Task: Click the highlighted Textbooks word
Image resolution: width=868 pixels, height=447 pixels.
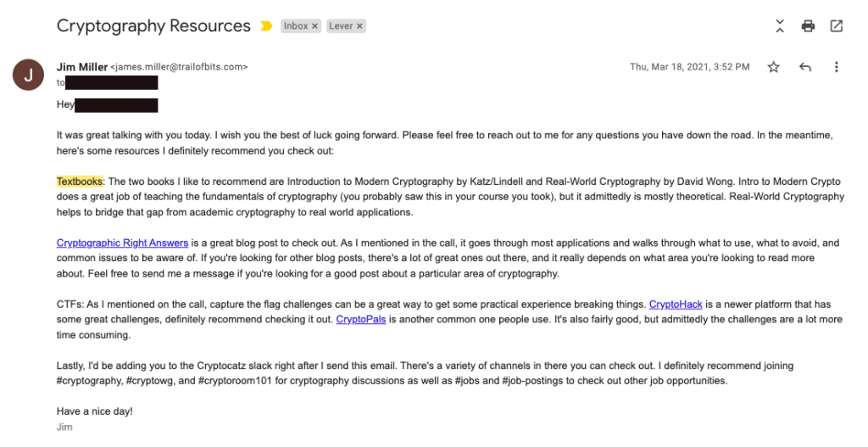Action: click(x=80, y=182)
